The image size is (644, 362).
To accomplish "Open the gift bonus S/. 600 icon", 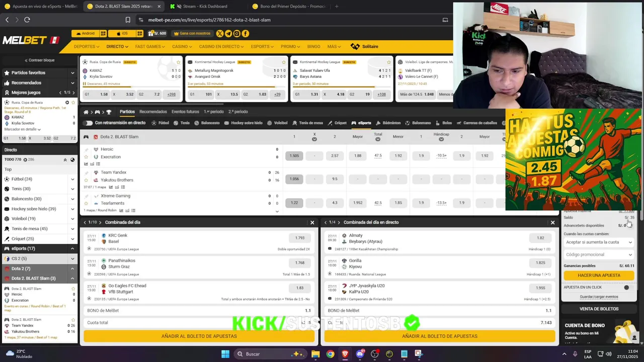I will point(157,34).
